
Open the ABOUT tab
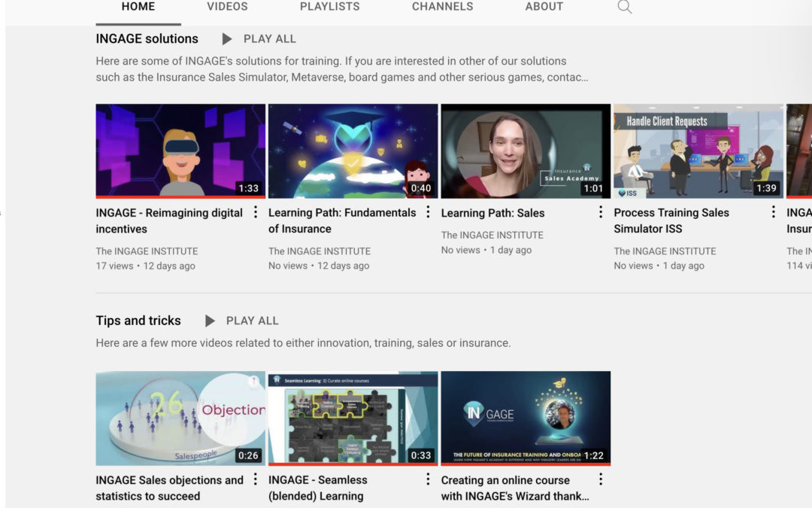click(x=543, y=7)
